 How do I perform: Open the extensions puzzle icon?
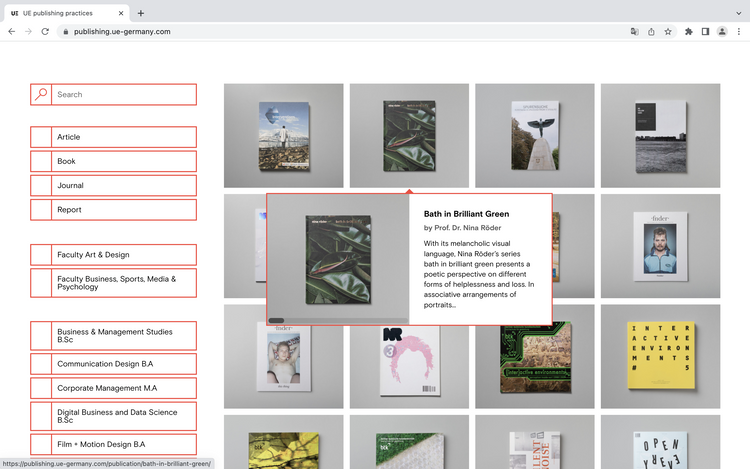click(689, 32)
